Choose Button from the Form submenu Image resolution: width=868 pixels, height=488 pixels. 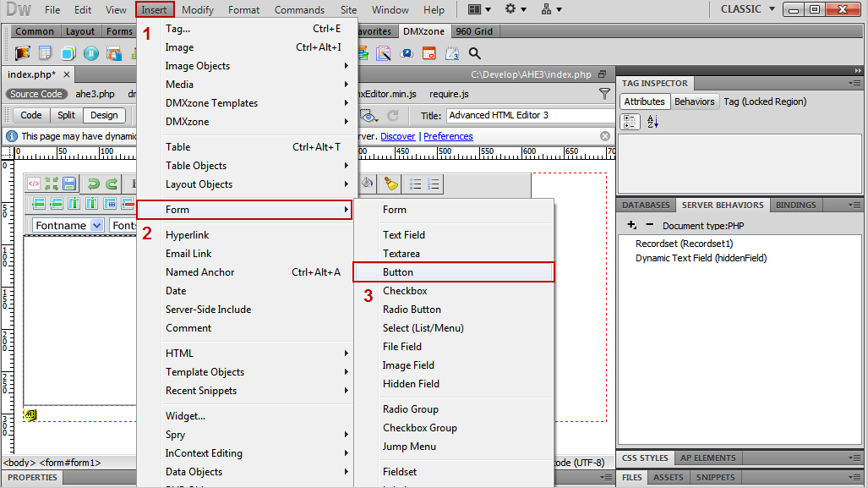coord(453,272)
